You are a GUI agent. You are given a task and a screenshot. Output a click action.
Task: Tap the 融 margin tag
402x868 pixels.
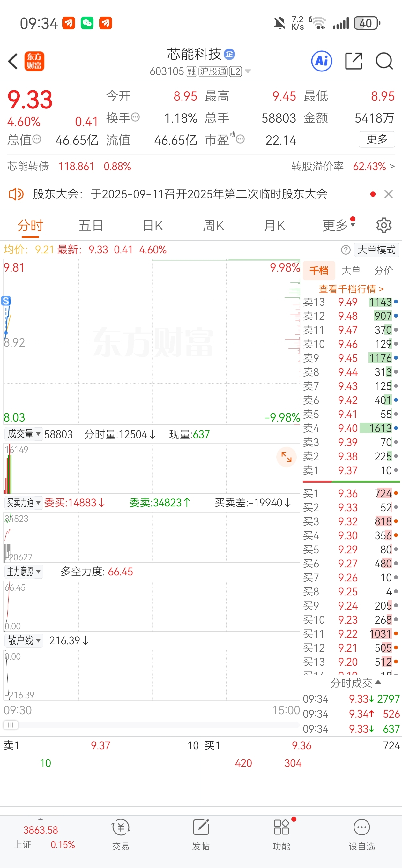tap(191, 71)
